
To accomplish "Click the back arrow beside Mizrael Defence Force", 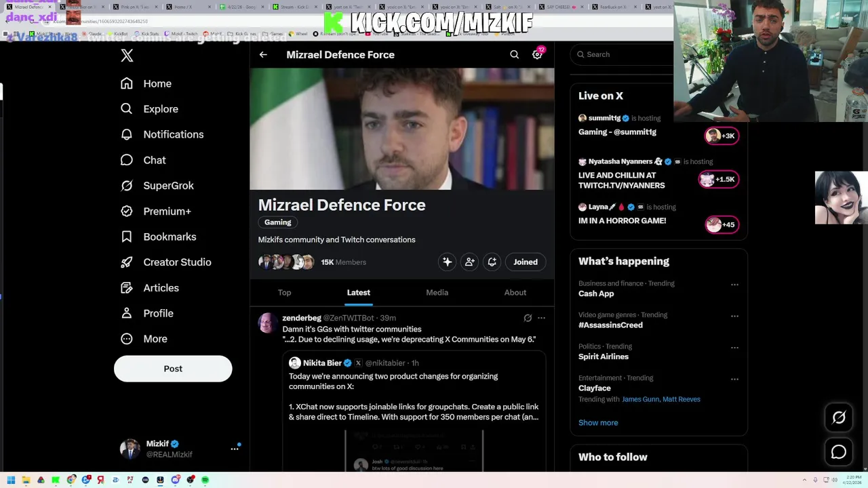I will (x=263, y=55).
